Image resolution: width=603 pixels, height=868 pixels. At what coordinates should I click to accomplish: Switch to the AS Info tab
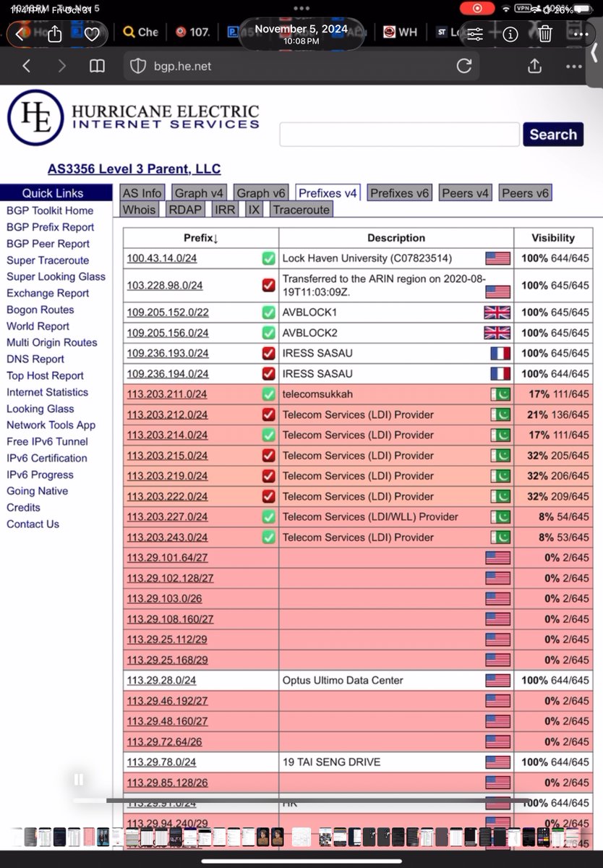pos(142,193)
